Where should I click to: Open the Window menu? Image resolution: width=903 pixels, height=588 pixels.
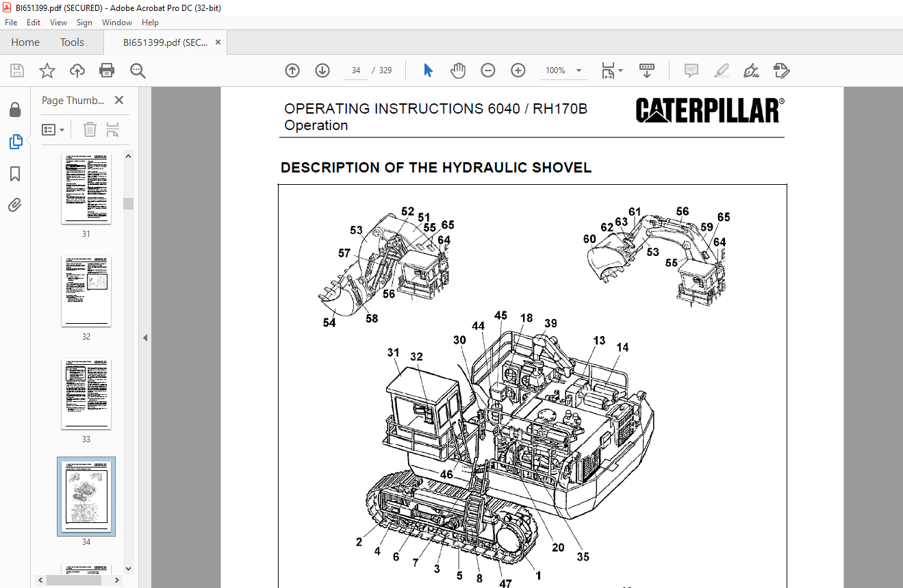point(117,23)
